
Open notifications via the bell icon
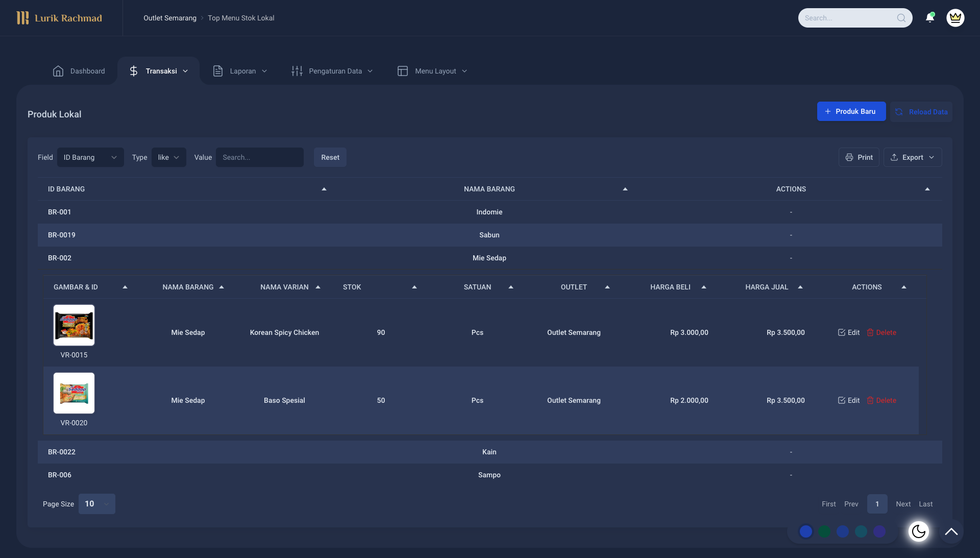pyautogui.click(x=930, y=17)
